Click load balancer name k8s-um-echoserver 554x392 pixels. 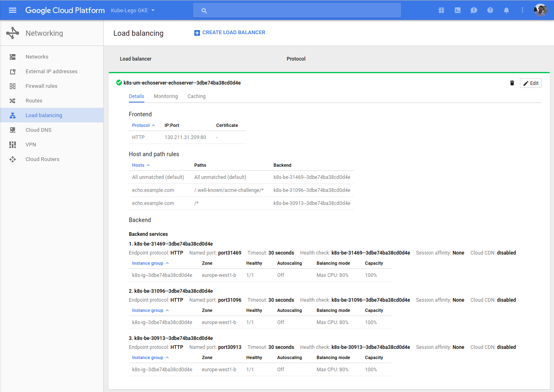pyautogui.click(x=182, y=83)
